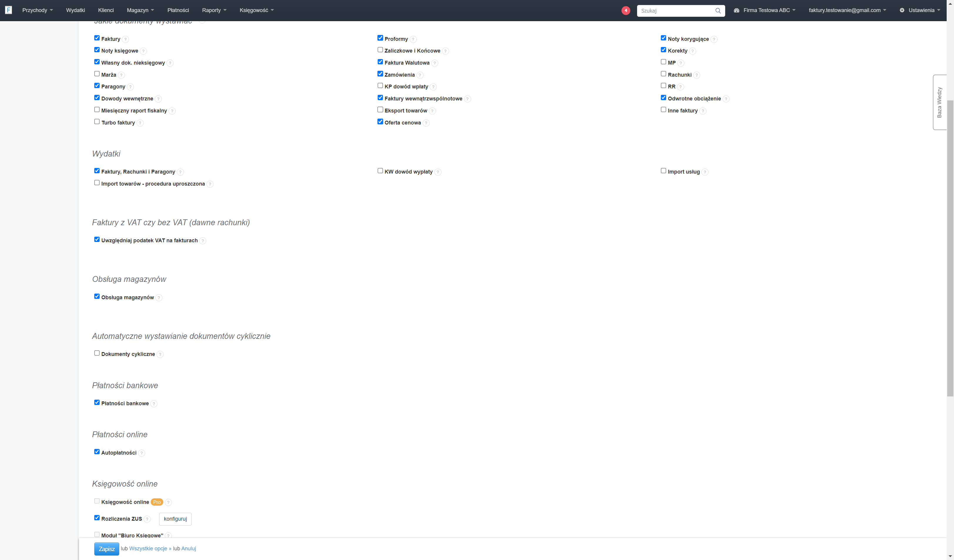Click help icon beside Autopłatności
954x560 pixels.
[142, 453]
